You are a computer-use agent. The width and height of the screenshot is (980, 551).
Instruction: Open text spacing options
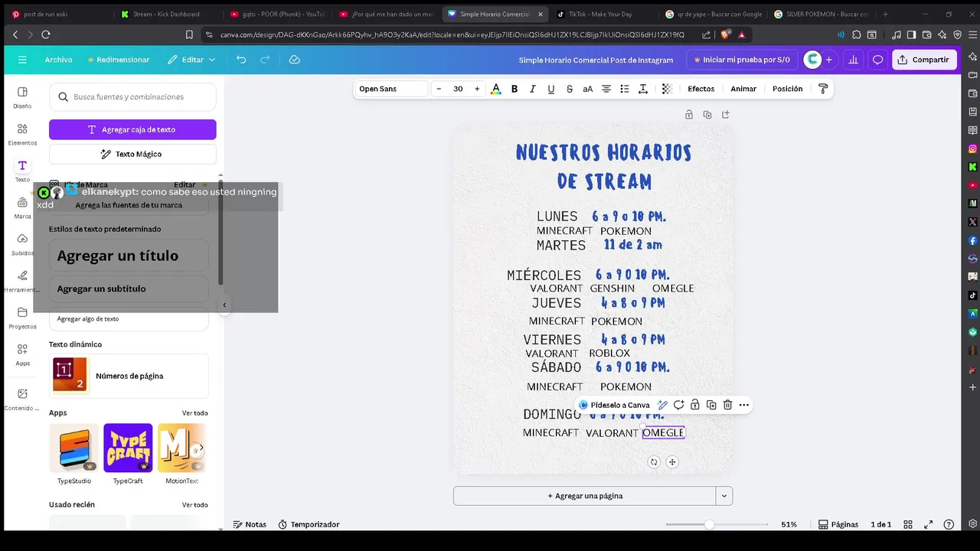643,89
